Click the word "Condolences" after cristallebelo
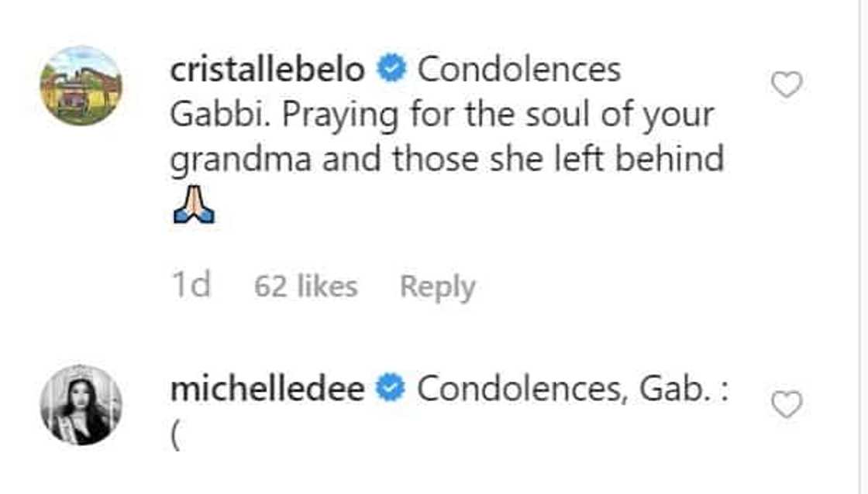 (519, 70)
